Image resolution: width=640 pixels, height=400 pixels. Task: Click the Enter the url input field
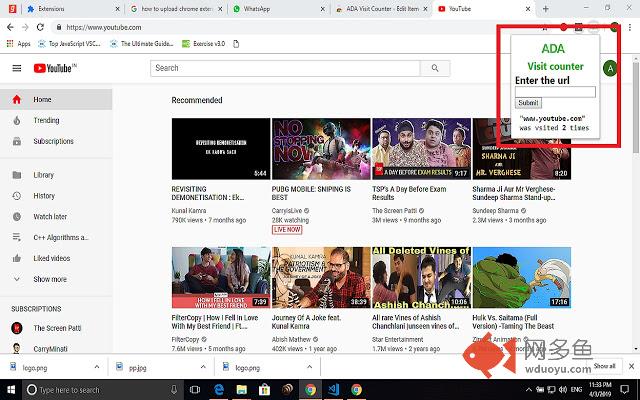[x=555, y=92]
